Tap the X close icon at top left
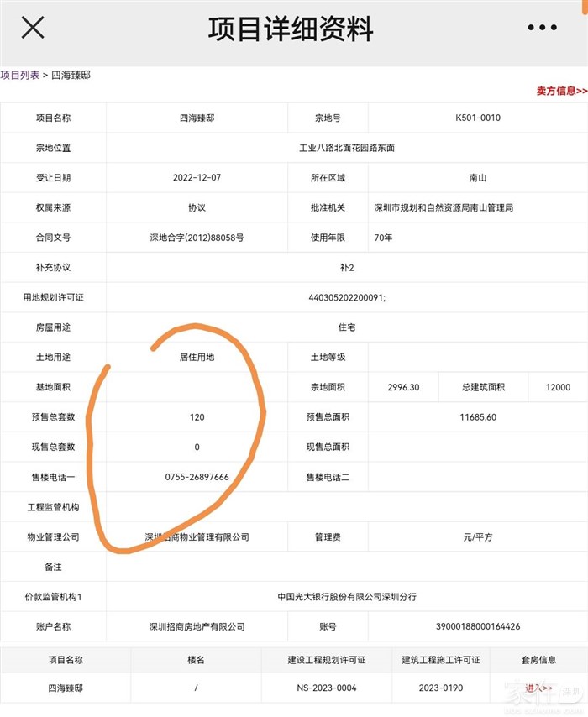 (32, 28)
